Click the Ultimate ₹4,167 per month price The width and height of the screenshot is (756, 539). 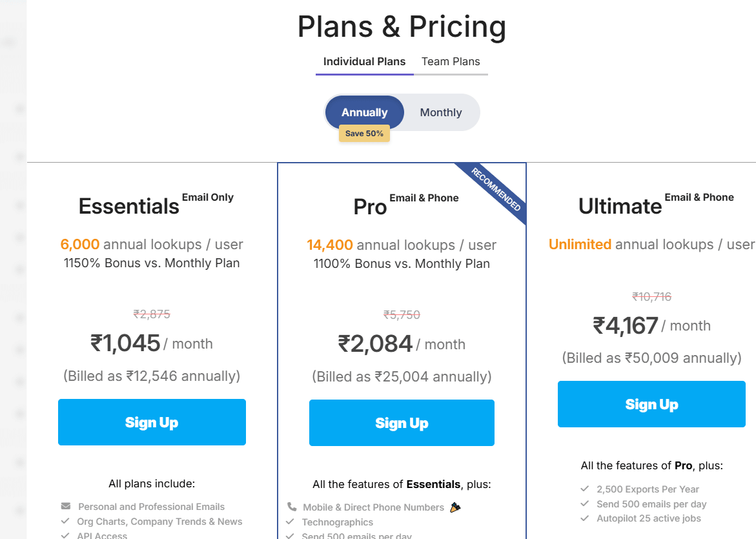coord(651,325)
